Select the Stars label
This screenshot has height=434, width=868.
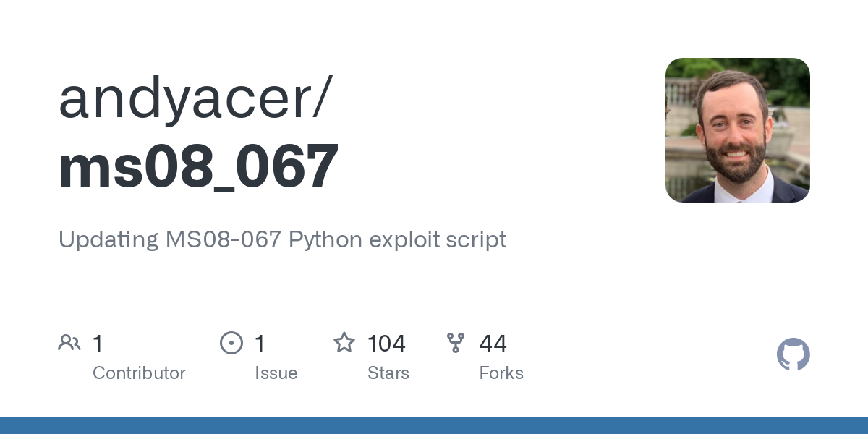[388, 373]
